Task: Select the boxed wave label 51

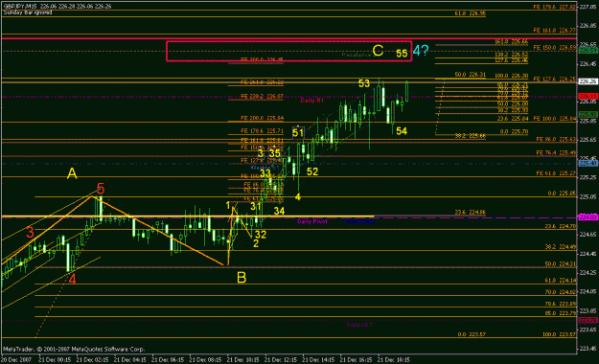Action: [298, 132]
